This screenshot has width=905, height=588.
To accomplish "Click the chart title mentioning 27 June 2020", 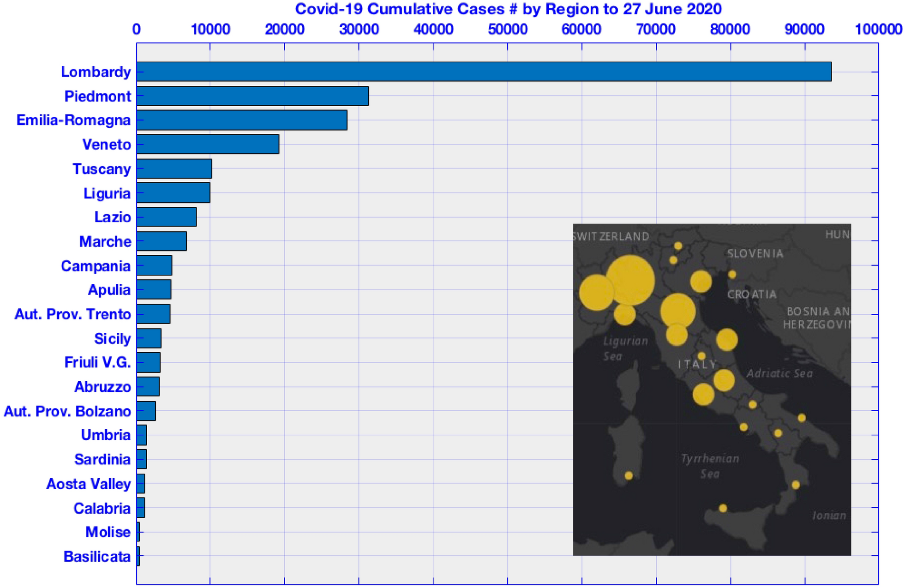I will [x=508, y=9].
